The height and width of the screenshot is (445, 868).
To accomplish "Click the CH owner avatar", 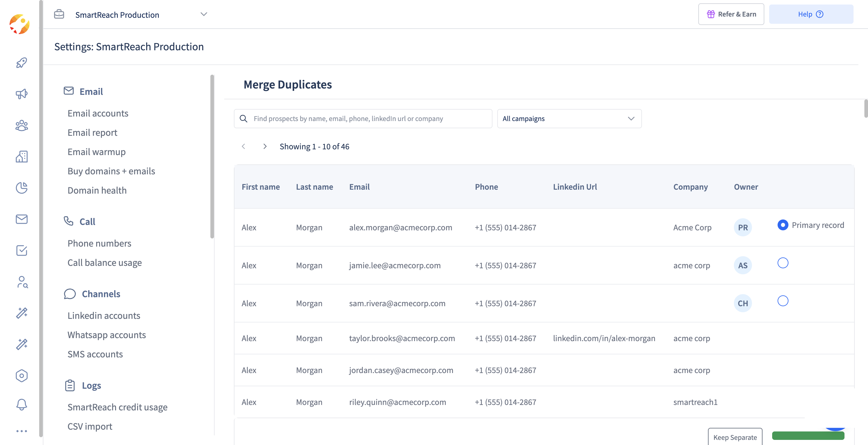I will (743, 303).
